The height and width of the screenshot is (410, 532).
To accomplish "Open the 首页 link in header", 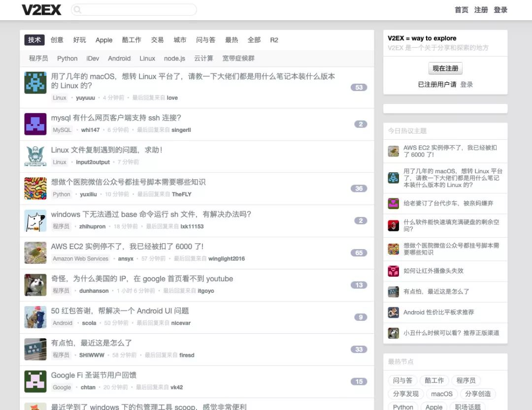I will coord(462,10).
